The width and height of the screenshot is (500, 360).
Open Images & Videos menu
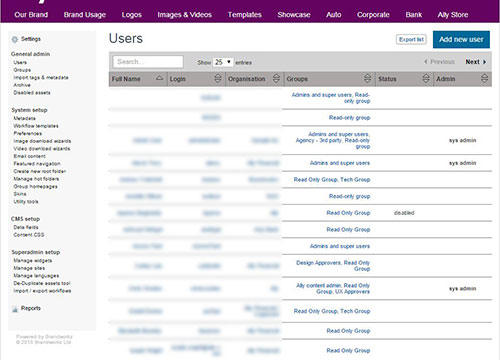184,15
